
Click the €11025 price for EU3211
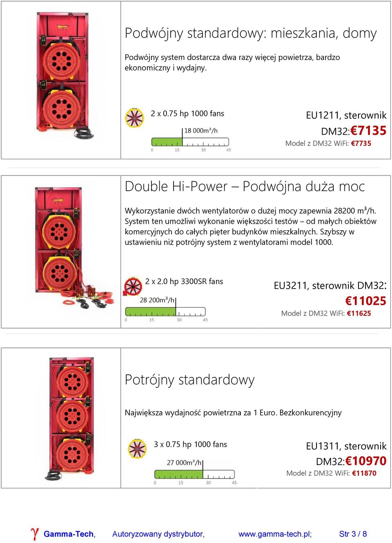(366, 301)
